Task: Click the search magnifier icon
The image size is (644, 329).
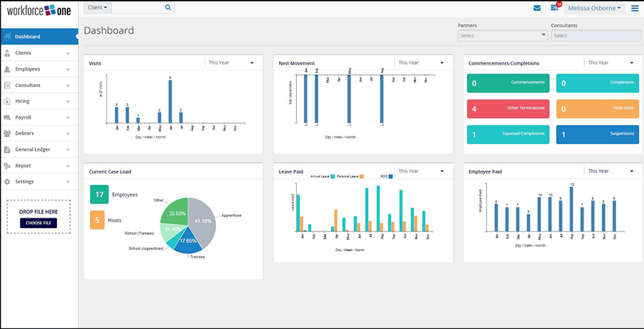Action: pyautogui.click(x=168, y=8)
